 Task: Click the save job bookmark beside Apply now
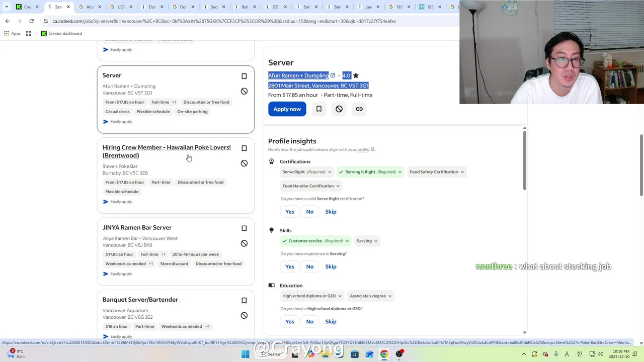(319, 109)
